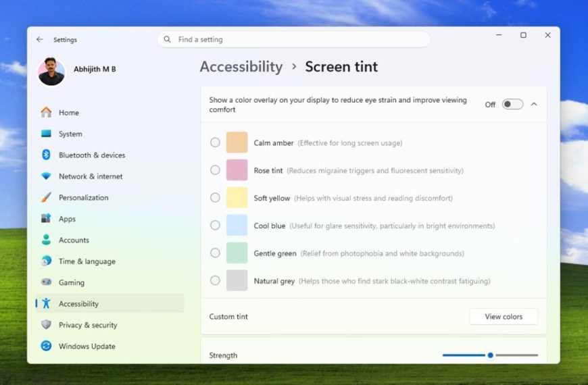Click the Privacy shield icon
The width and height of the screenshot is (588, 385).
[46, 325]
